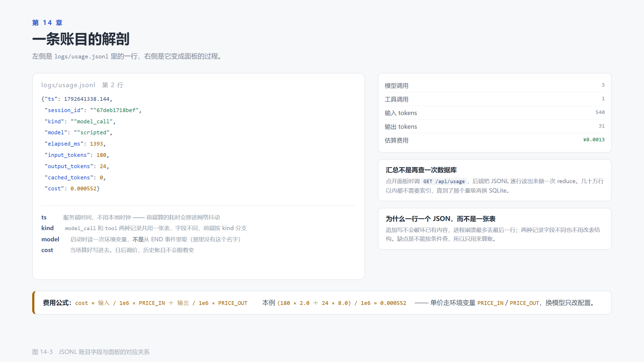Click the 输出 tokens row label

click(x=401, y=127)
